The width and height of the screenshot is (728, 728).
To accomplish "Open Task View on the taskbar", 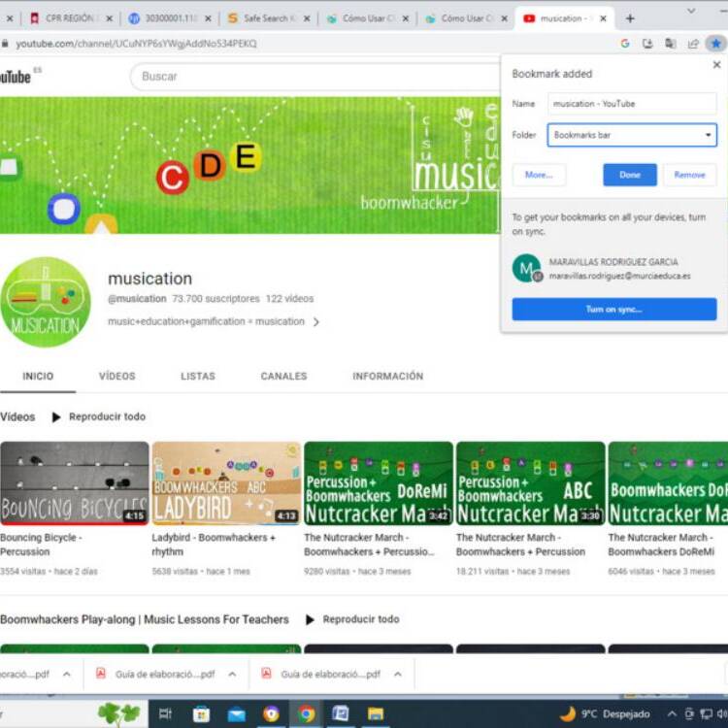I will [x=165, y=714].
